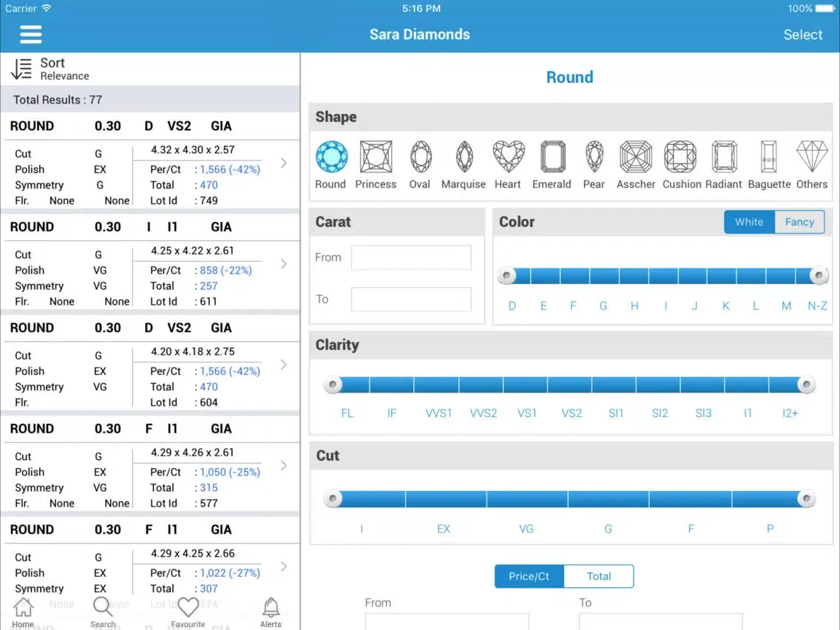Click dimensions 4.20 x 4.18 x 2.75
Screen dimensions: 840x630
click(x=192, y=352)
